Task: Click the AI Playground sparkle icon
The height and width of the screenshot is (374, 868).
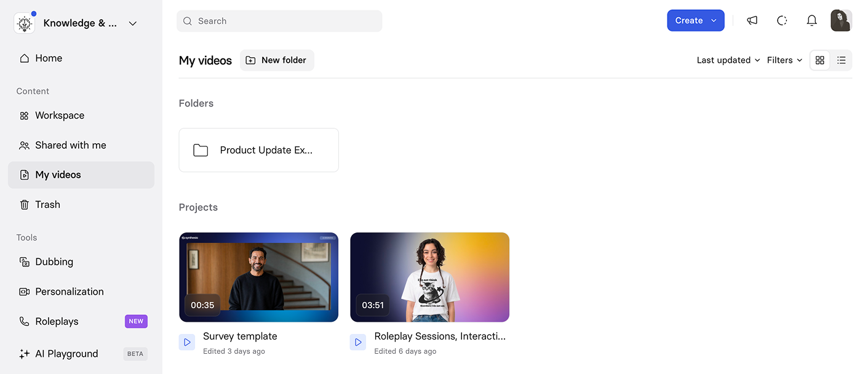Action: [25, 354]
